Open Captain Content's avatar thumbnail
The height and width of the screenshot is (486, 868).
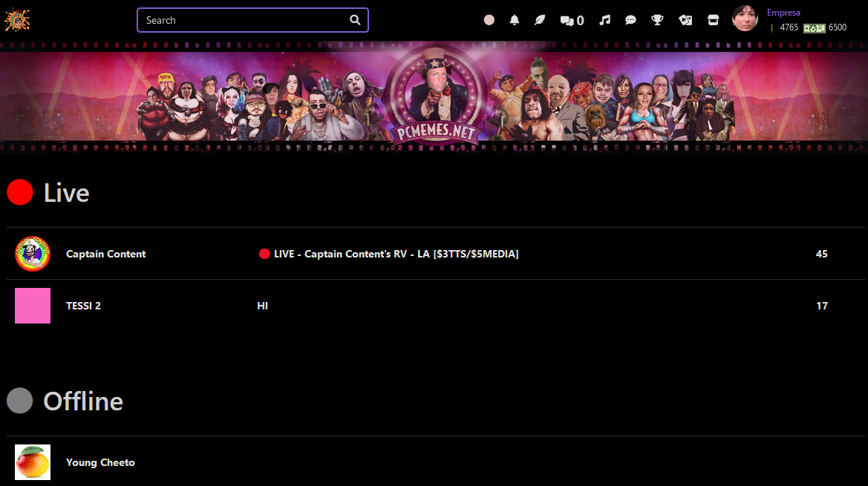pos(33,254)
